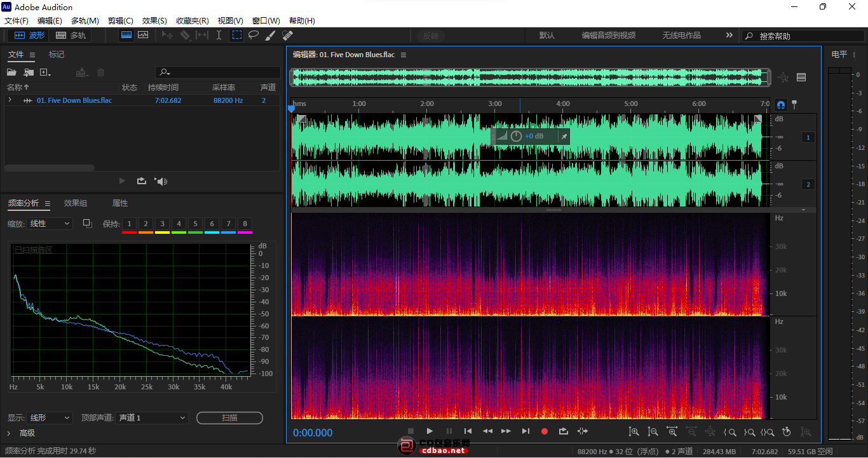
Task: Open the 效果(S) menu
Action: point(154,21)
